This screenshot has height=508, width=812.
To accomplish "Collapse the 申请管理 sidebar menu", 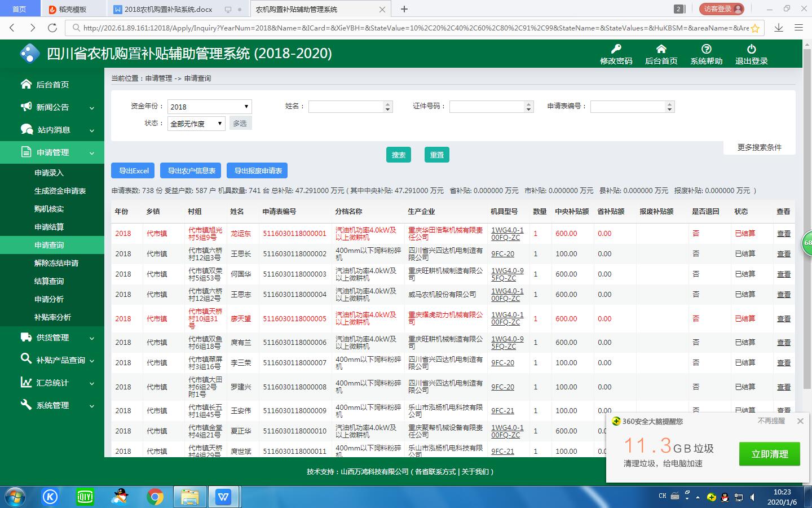I will pos(92,153).
